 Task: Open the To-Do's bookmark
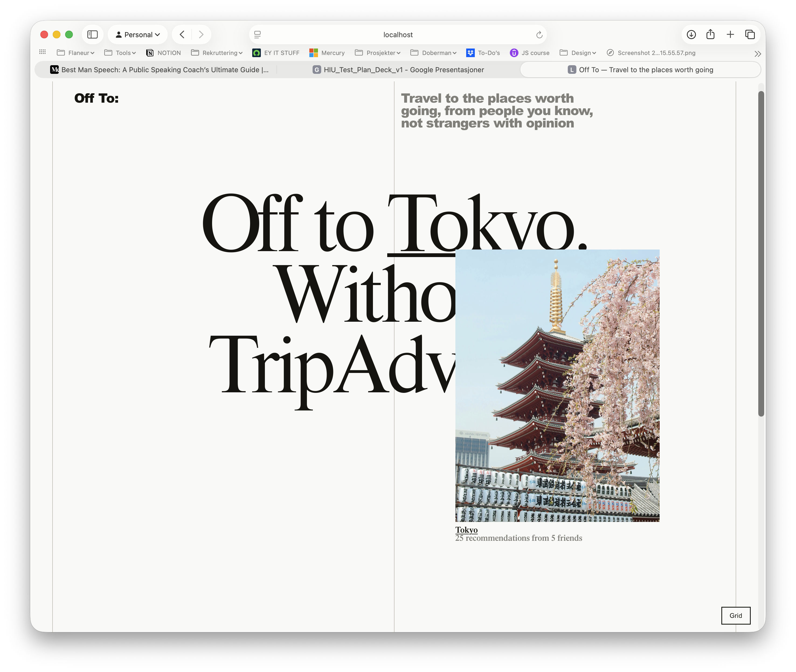483,53
